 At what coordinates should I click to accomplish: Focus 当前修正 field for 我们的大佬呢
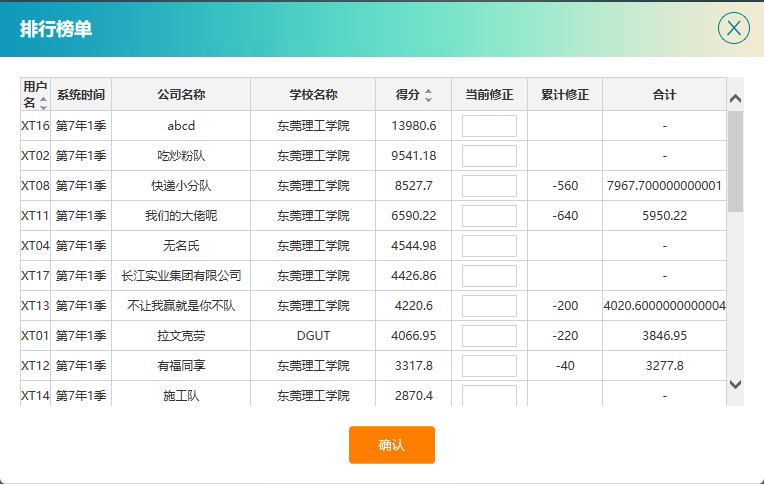click(489, 216)
